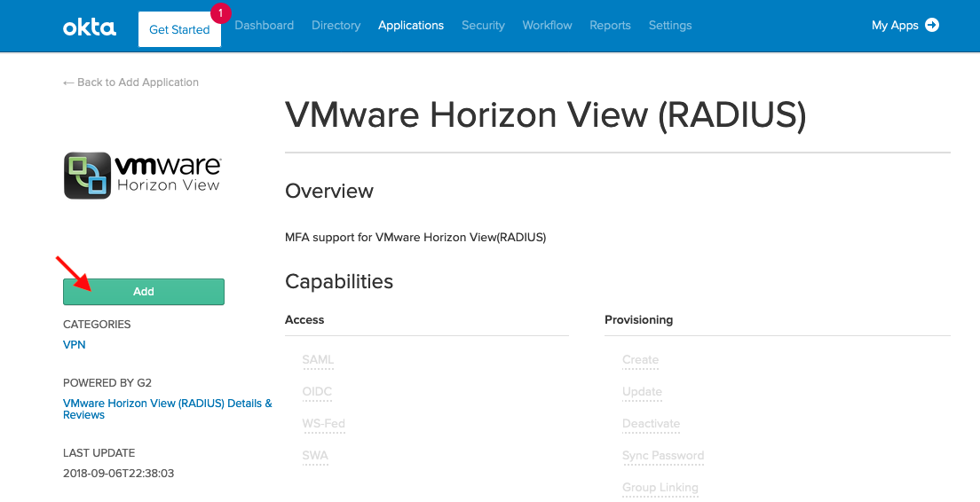Open the Reports menu

click(x=610, y=26)
